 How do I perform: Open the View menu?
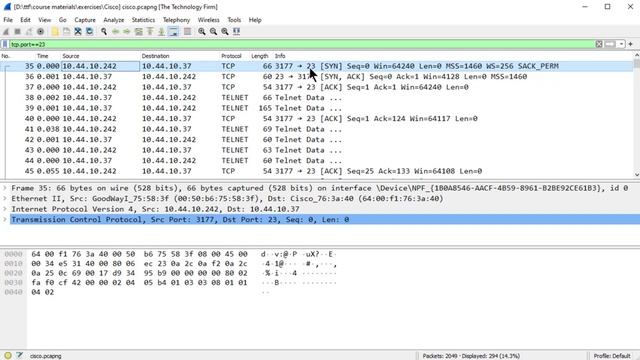coord(44,20)
